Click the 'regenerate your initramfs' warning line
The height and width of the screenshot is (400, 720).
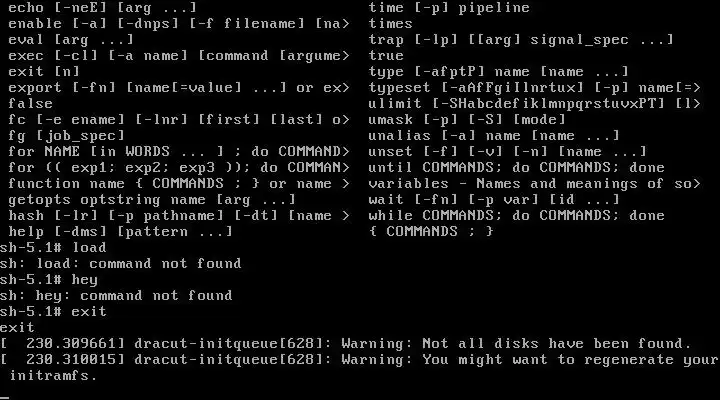(360, 368)
